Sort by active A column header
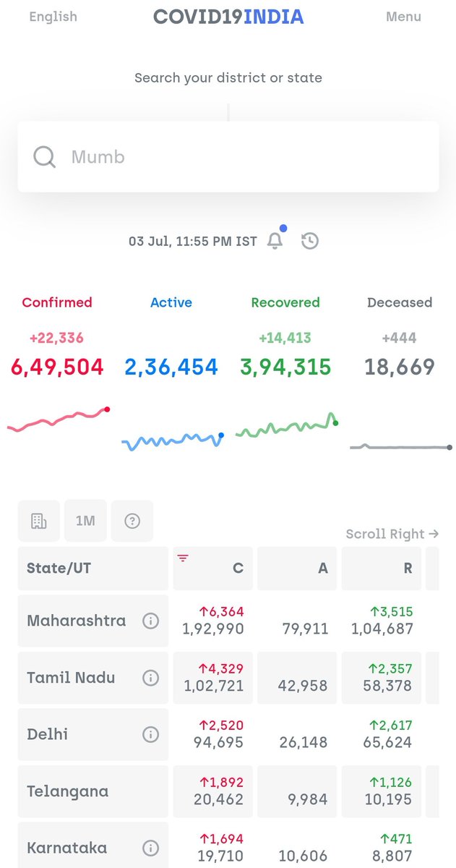The height and width of the screenshot is (868, 456). tap(297, 568)
